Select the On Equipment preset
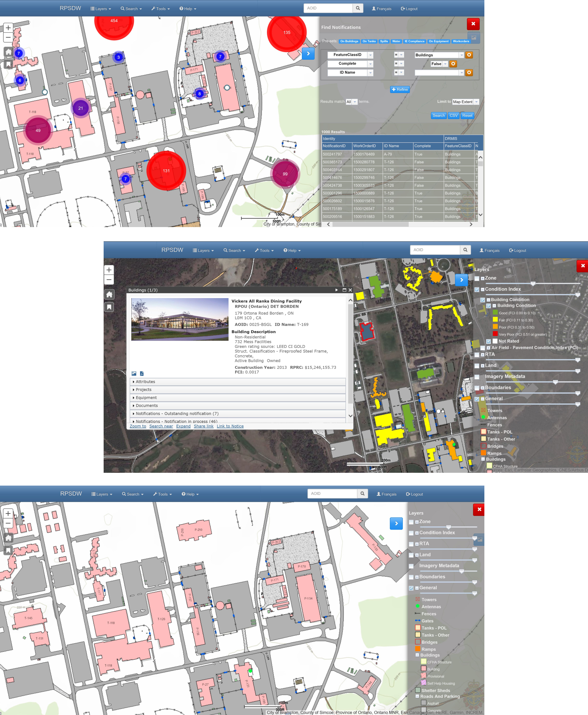 (x=438, y=41)
